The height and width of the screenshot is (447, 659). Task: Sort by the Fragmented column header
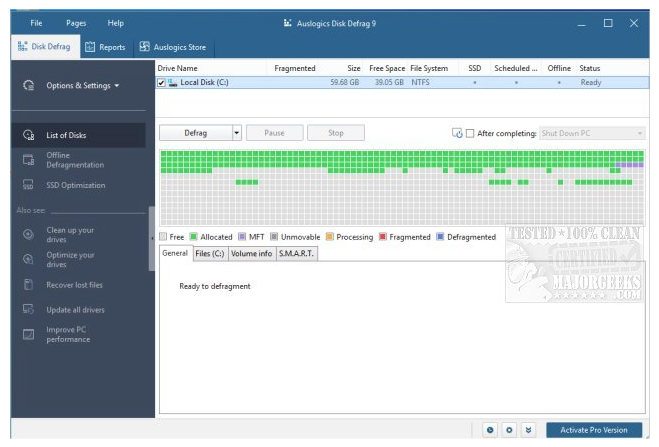point(294,68)
